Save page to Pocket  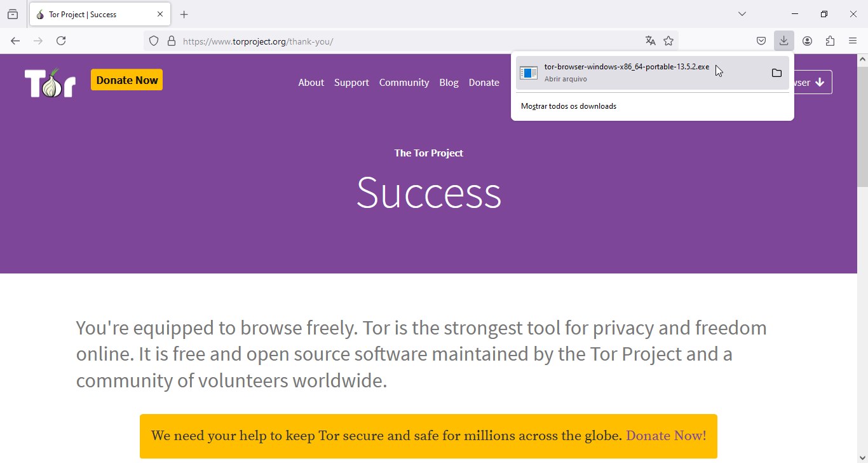click(x=761, y=41)
